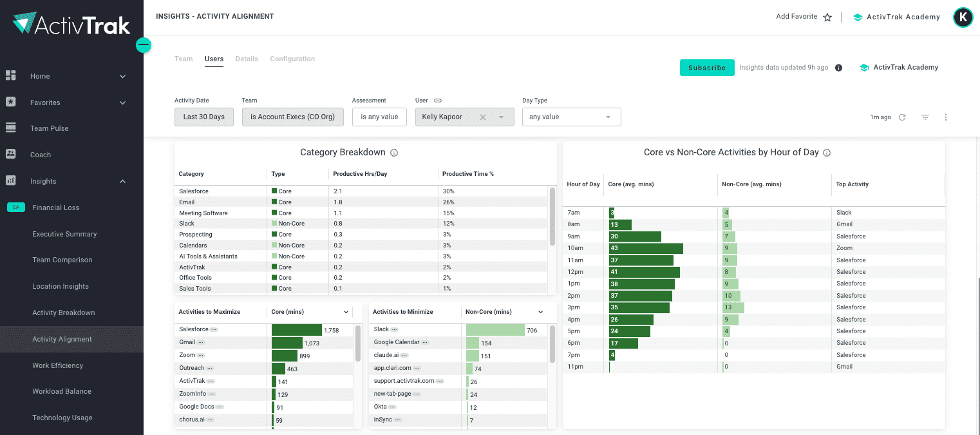Click the ellipsis next to Gmail activity

(x=201, y=342)
